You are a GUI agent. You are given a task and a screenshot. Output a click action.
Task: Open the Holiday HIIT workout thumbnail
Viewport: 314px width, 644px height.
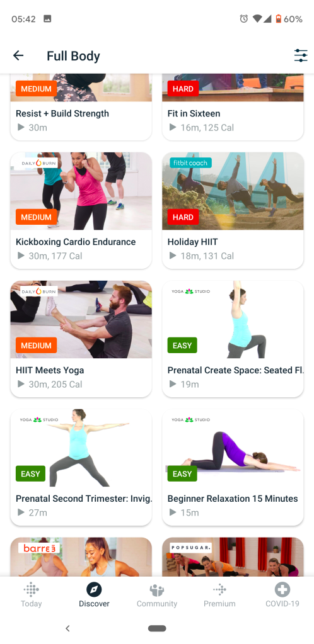[x=233, y=191]
